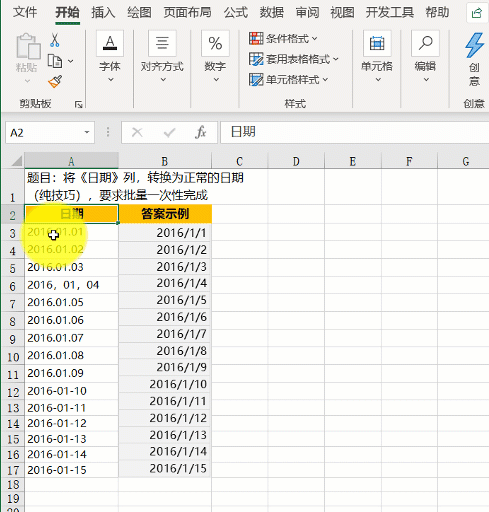This screenshot has height=512, width=489.
Task: Select cell containing 2016.01.09
Action: coord(71,373)
